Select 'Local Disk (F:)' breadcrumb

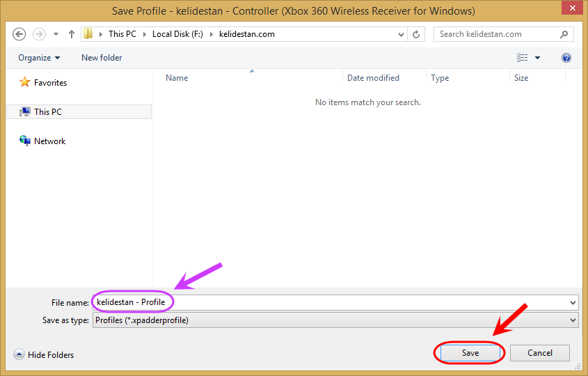pos(177,34)
